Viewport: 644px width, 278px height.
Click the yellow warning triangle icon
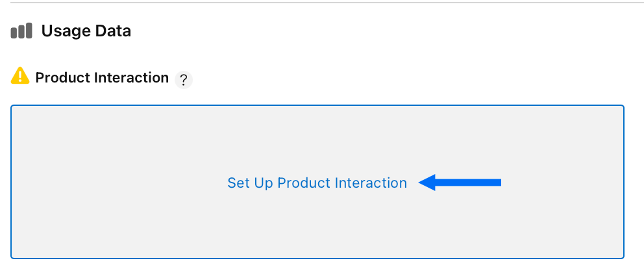(x=19, y=76)
